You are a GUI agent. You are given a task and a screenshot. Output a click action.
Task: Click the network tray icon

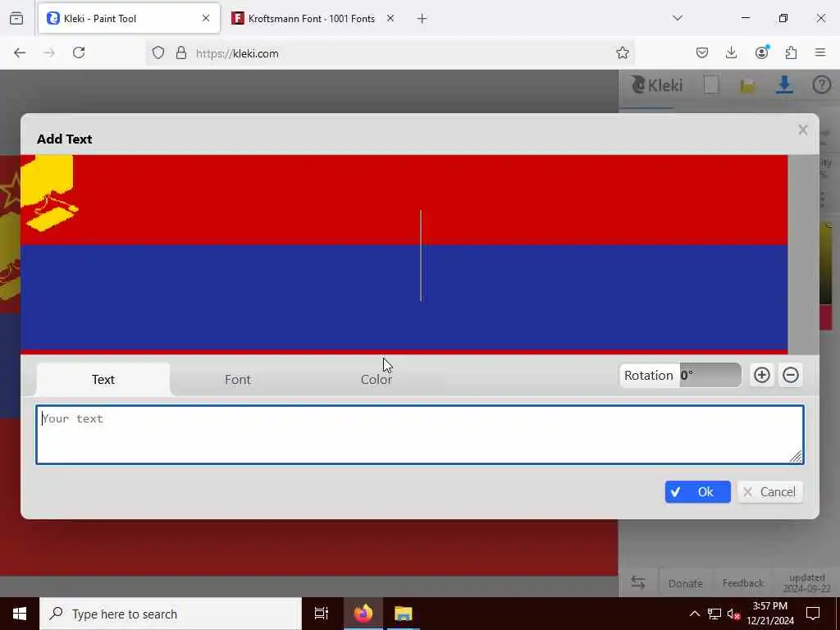click(x=714, y=614)
